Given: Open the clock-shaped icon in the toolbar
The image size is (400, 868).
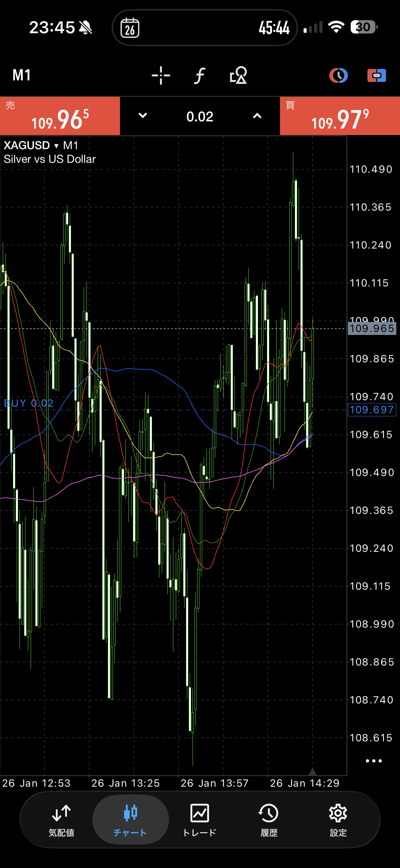Looking at the screenshot, I should tap(338, 75).
